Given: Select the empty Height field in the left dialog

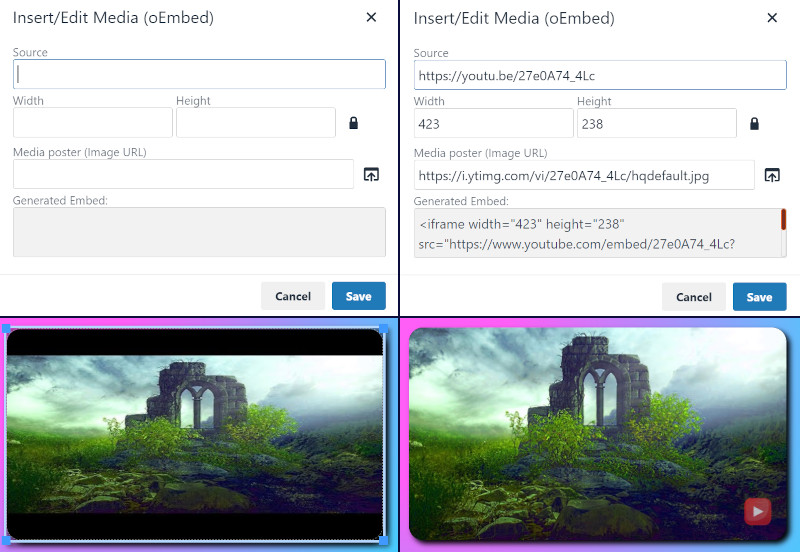Looking at the screenshot, I should (256, 122).
